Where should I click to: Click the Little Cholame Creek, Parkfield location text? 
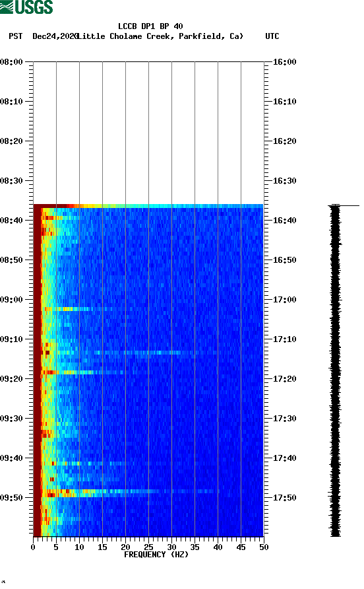[x=160, y=36]
